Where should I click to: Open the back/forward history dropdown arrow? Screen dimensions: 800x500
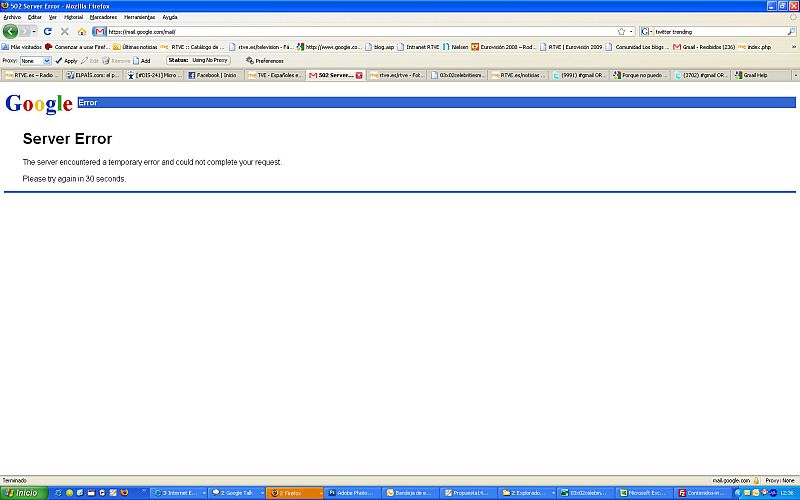pyautogui.click(x=33, y=31)
